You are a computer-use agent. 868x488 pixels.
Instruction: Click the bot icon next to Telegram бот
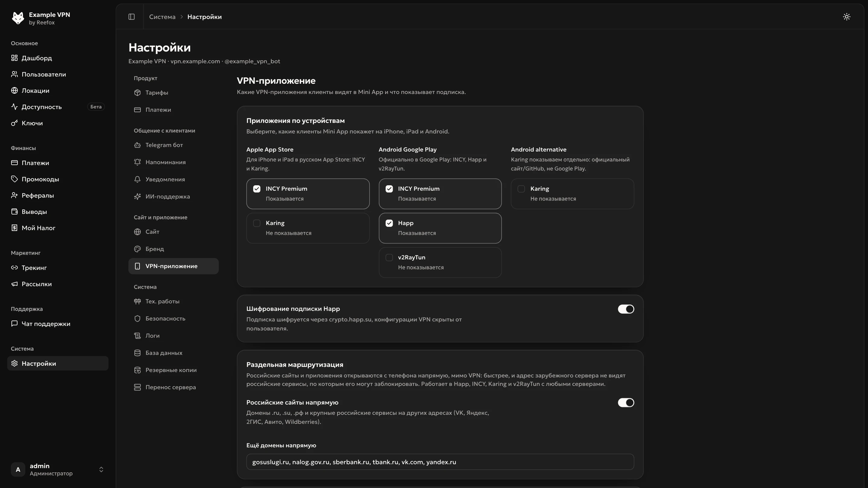pos(137,145)
